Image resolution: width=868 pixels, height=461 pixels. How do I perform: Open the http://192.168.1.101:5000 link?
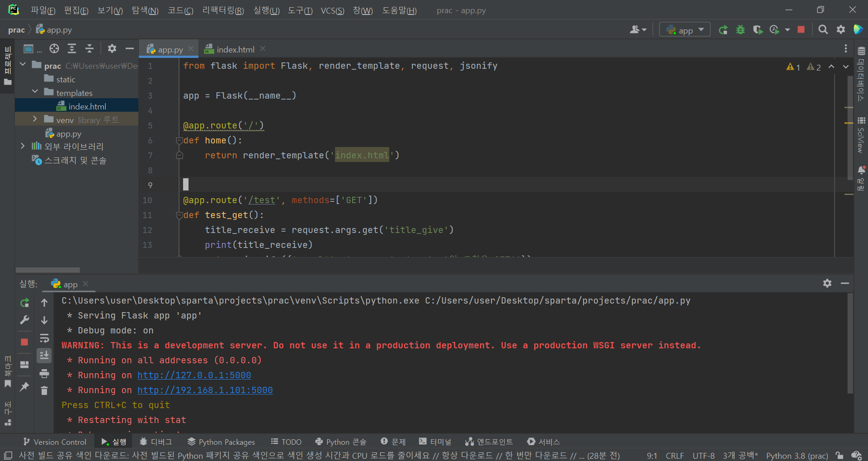[x=205, y=390]
